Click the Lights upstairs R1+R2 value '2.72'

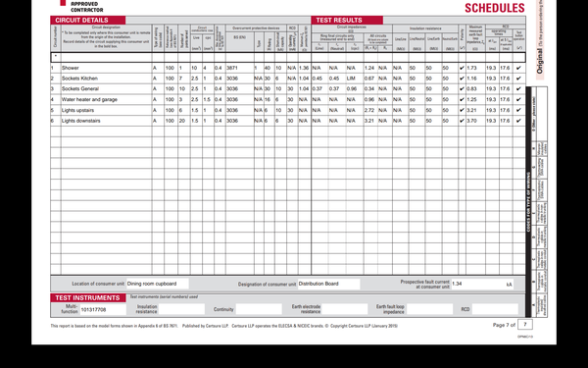pyautogui.click(x=369, y=110)
